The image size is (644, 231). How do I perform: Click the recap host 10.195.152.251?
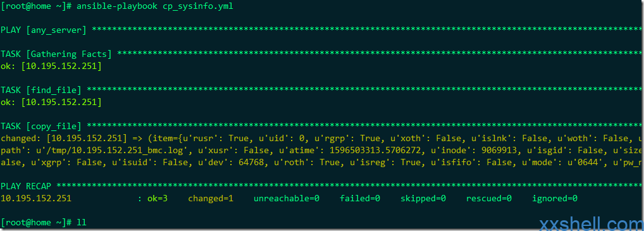coord(36,199)
